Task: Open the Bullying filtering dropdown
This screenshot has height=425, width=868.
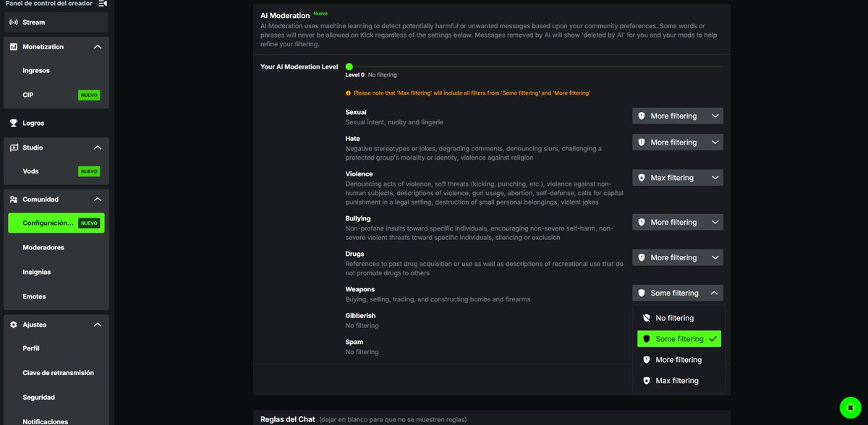Action: coord(678,223)
